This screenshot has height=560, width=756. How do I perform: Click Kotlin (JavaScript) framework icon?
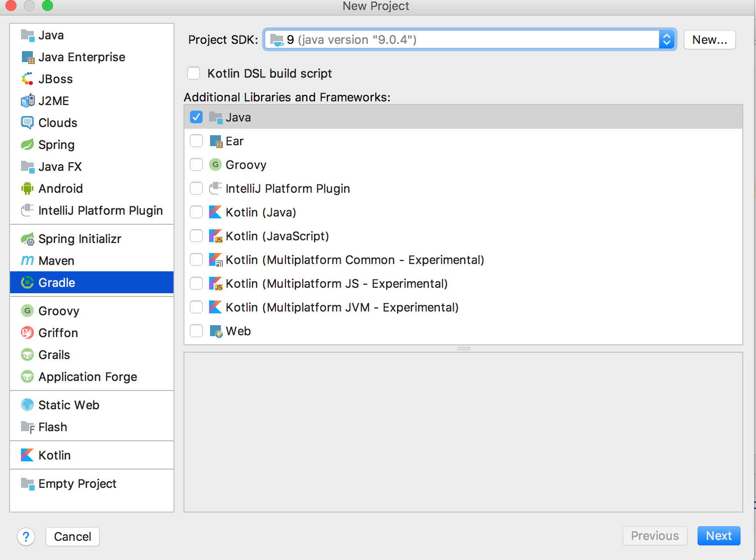215,236
